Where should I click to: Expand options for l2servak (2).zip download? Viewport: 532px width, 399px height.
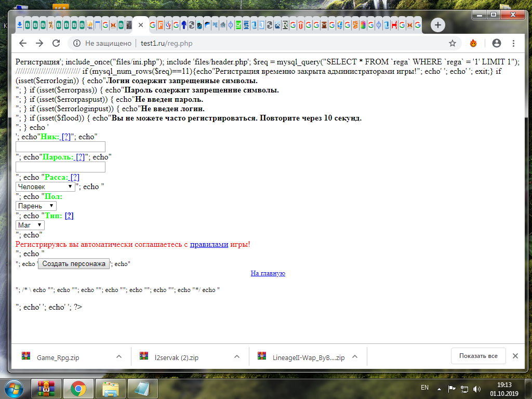237,357
